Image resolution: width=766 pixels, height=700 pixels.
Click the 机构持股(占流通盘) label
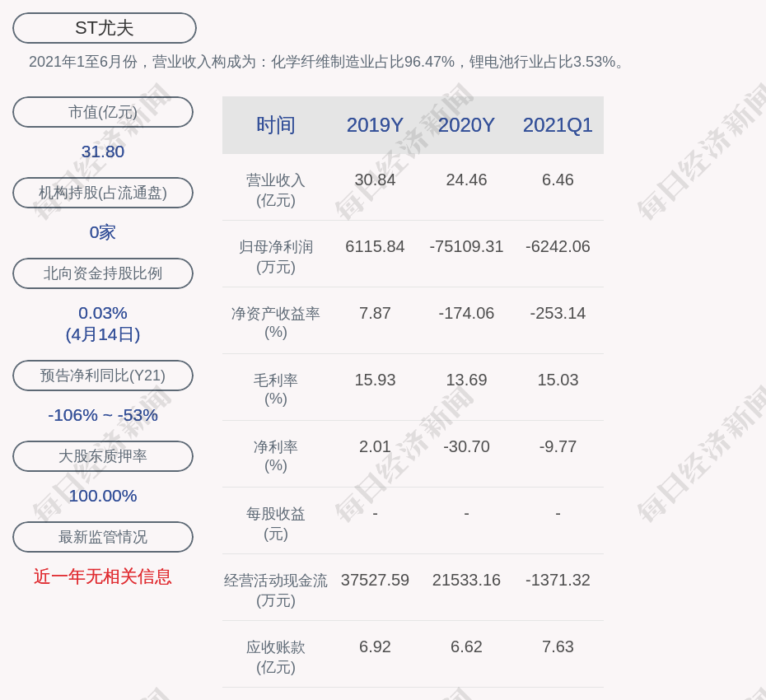pos(103,193)
